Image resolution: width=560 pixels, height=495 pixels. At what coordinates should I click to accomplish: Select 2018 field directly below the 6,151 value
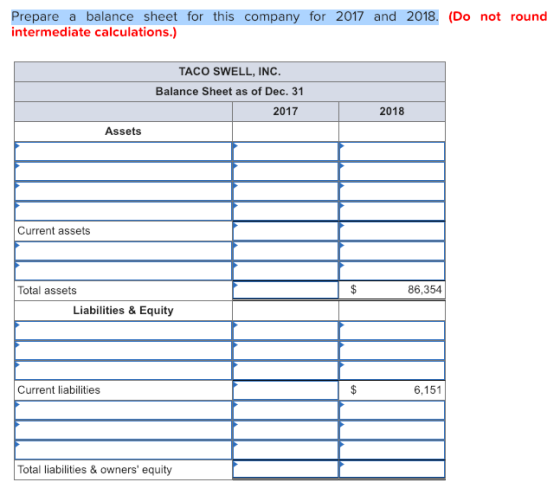pyautogui.click(x=392, y=410)
